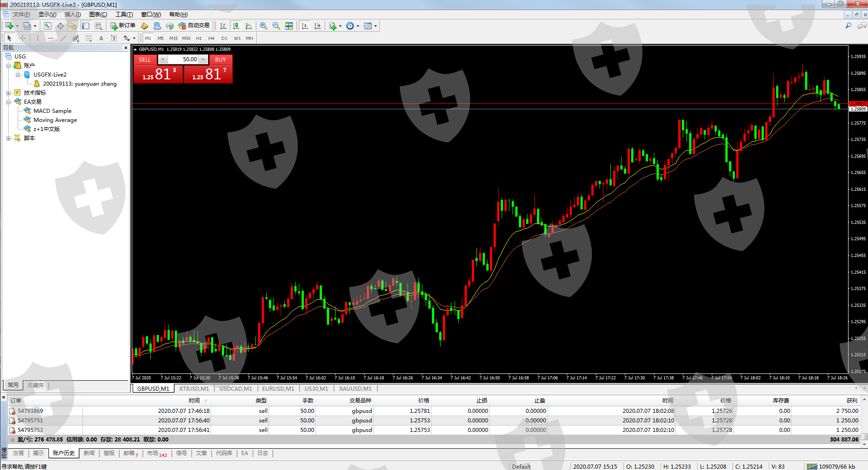Open the 新订单 new order dialog
868x470 pixels.
123,26
